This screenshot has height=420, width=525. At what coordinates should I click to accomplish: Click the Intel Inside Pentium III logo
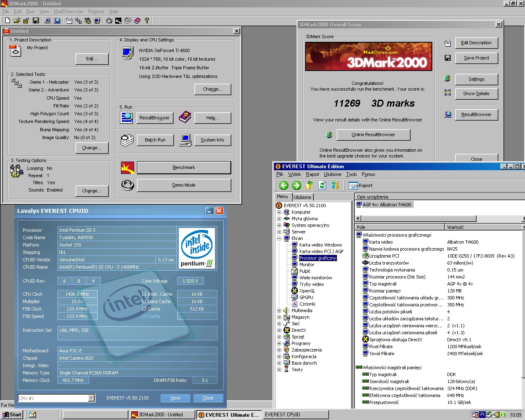click(197, 249)
